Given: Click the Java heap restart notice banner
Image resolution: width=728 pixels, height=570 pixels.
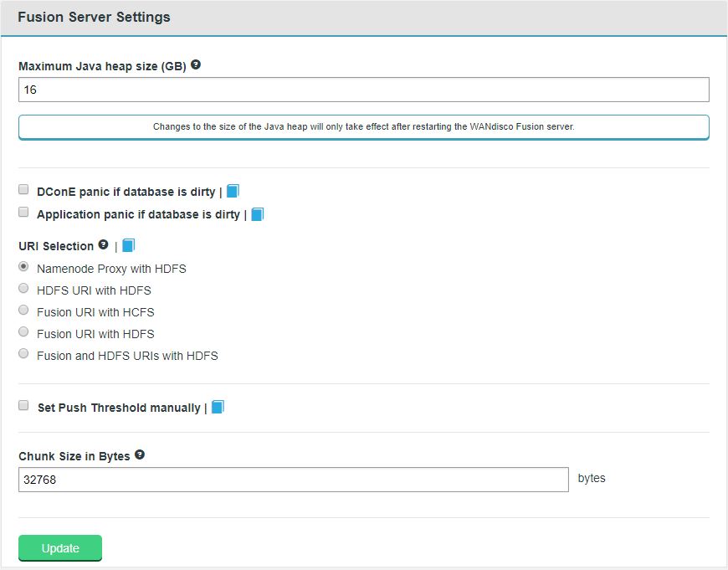Looking at the screenshot, I should click(x=363, y=126).
